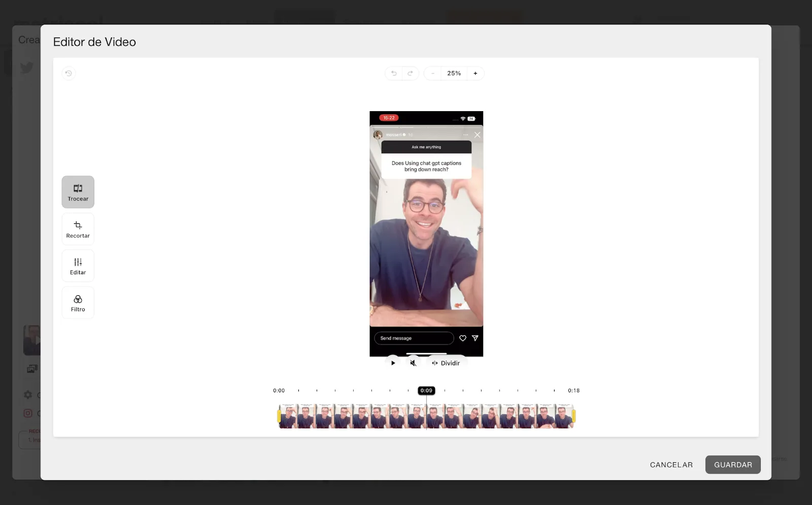Click the left yellow trim handle
The height and width of the screenshot is (505, 812).
pos(279,416)
